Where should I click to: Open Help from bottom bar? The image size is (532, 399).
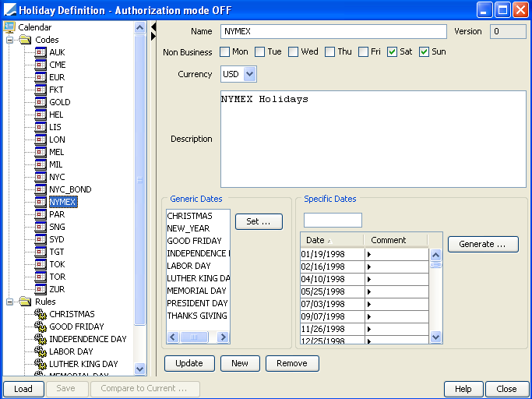463,389
